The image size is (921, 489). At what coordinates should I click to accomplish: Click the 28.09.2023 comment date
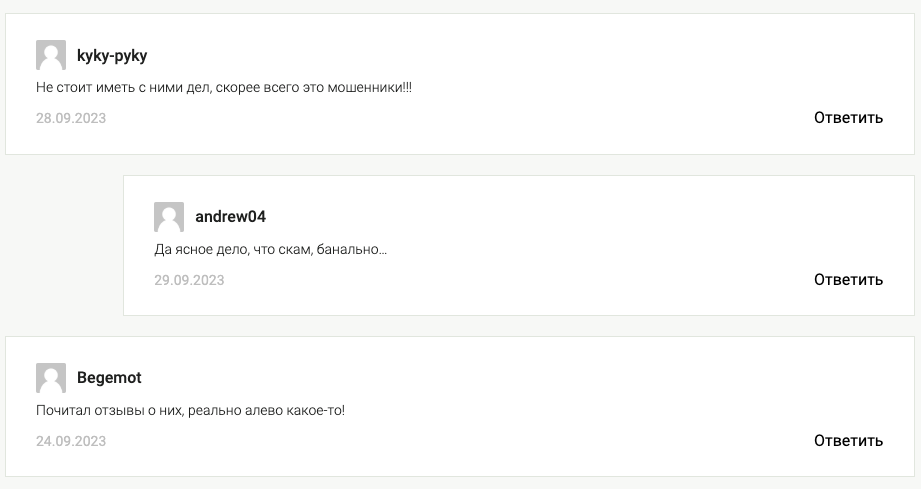click(x=70, y=118)
